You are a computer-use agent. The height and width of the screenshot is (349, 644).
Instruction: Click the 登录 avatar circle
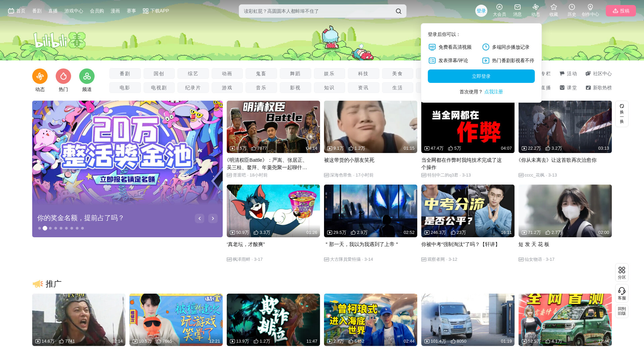click(x=481, y=11)
